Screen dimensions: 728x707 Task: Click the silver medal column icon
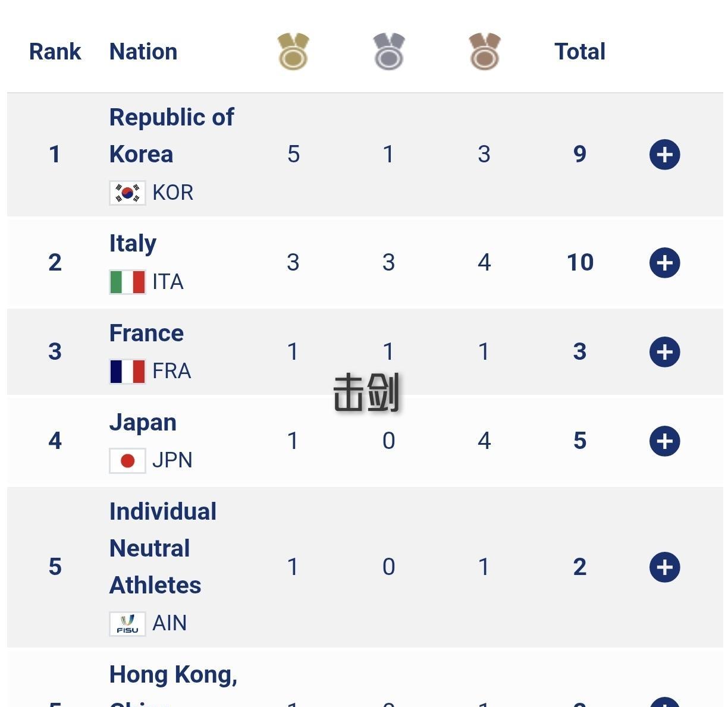[389, 52]
